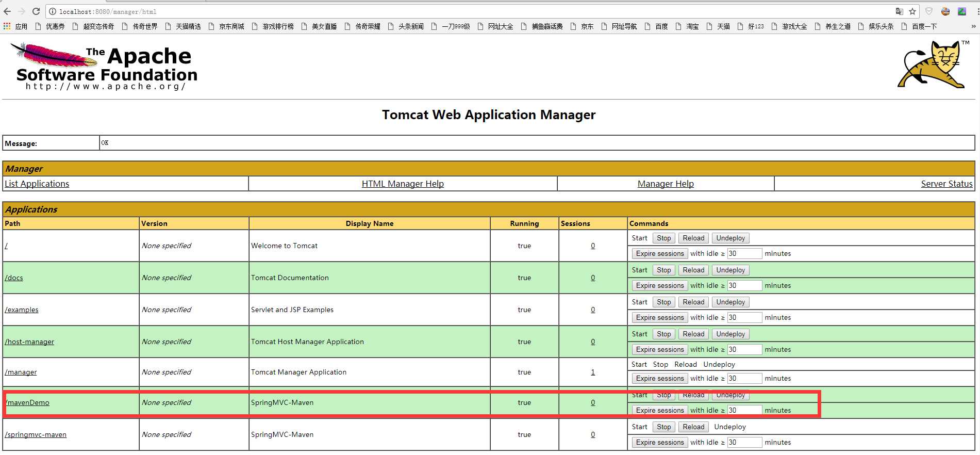Screen dimensions: 980x455
Task: Open the 超变态传奇 bookmark
Action: tap(93, 26)
